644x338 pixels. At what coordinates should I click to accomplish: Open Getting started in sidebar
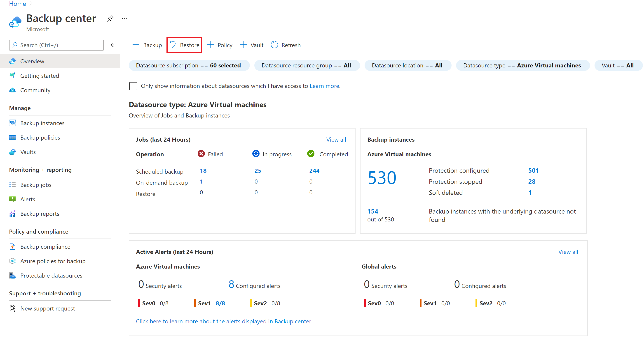point(40,76)
